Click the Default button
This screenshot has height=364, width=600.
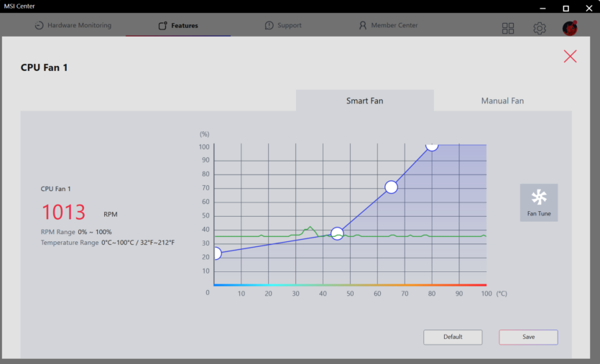pyautogui.click(x=453, y=337)
